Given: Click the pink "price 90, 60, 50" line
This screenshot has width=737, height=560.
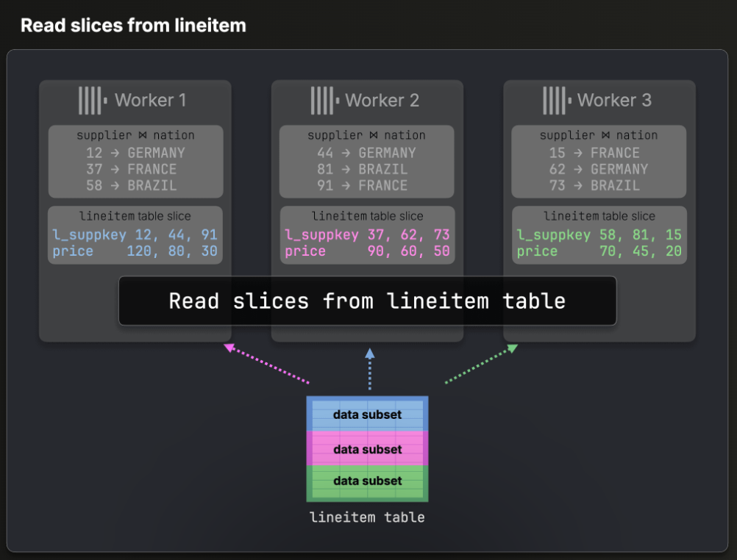Looking at the screenshot, I should (x=367, y=251).
